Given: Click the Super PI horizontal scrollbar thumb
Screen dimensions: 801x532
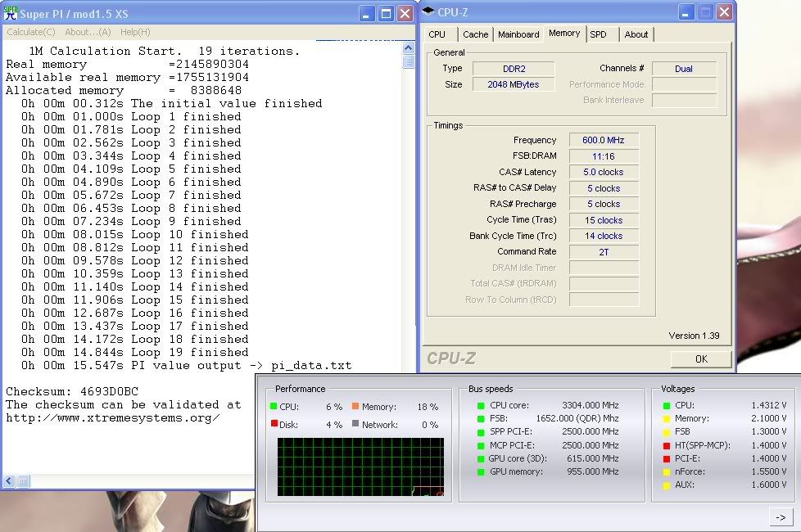Looking at the screenshot, I should tap(24, 481).
